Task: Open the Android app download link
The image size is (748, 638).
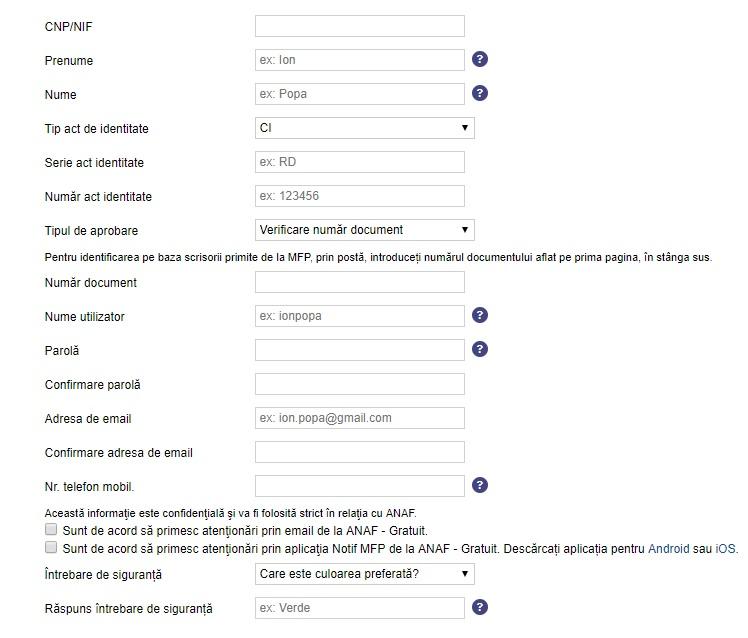Action: pyautogui.click(x=668, y=549)
